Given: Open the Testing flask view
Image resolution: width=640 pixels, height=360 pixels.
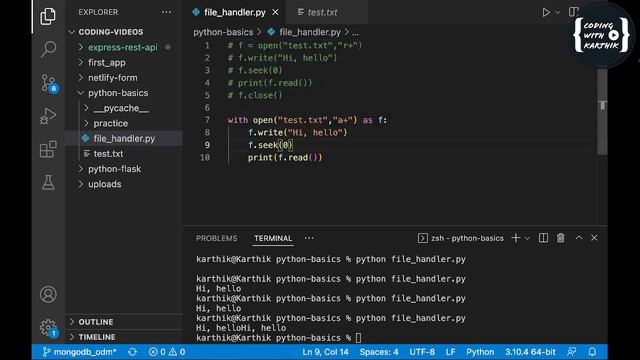Looking at the screenshot, I should tap(48, 182).
